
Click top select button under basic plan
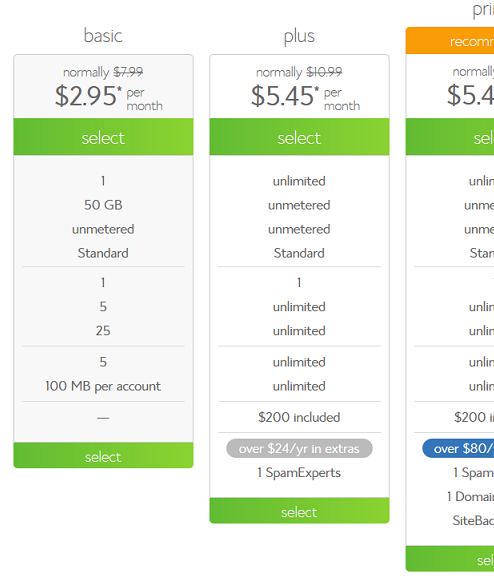point(103,137)
